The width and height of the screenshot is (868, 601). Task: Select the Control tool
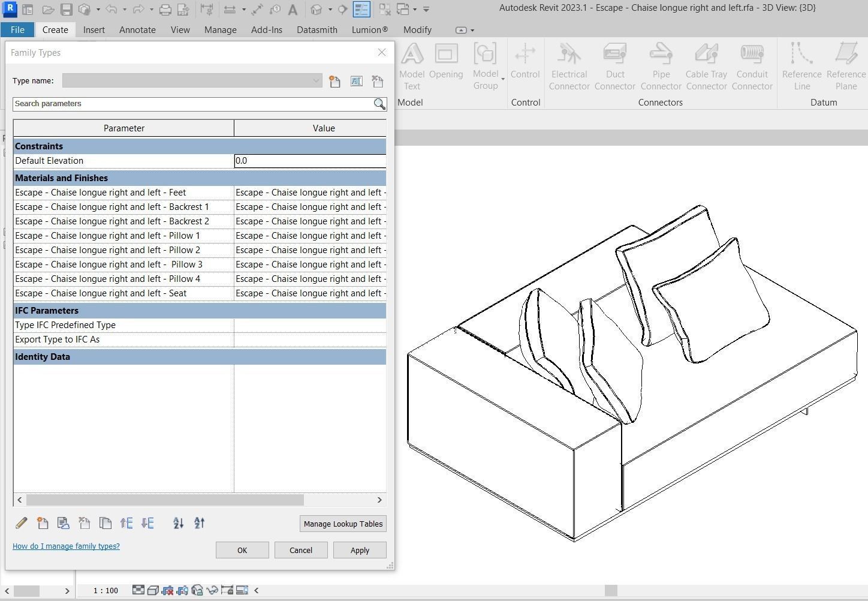click(525, 61)
